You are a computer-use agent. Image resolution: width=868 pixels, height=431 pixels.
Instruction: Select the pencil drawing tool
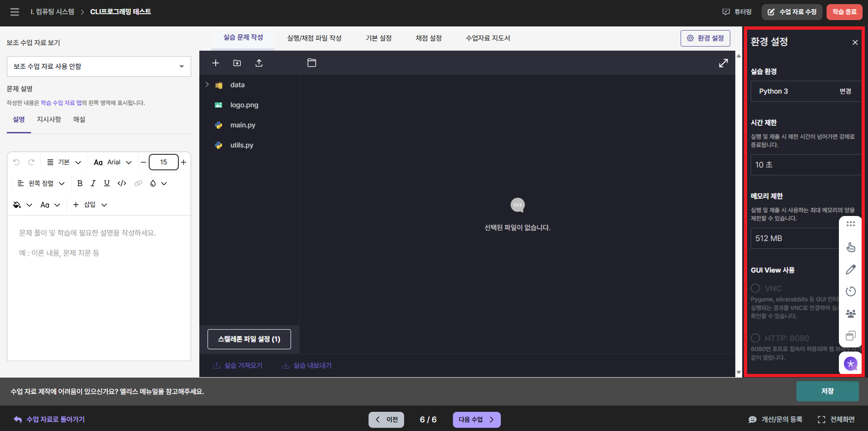tap(851, 269)
